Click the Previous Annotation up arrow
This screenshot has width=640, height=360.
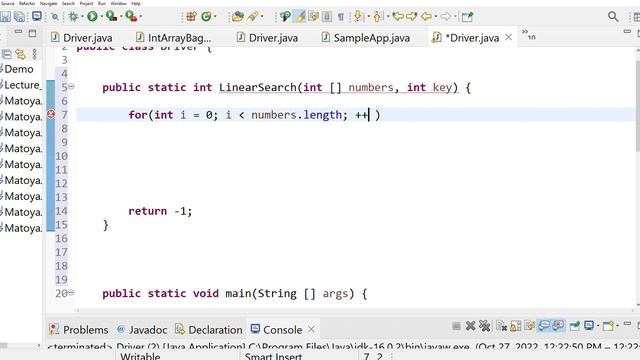(377, 16)
